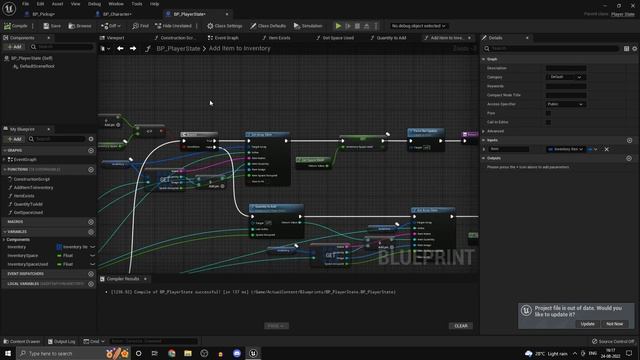Click the Compile toolbar button
The width and height of the screenshot is (640, 360).
[16, 26]
